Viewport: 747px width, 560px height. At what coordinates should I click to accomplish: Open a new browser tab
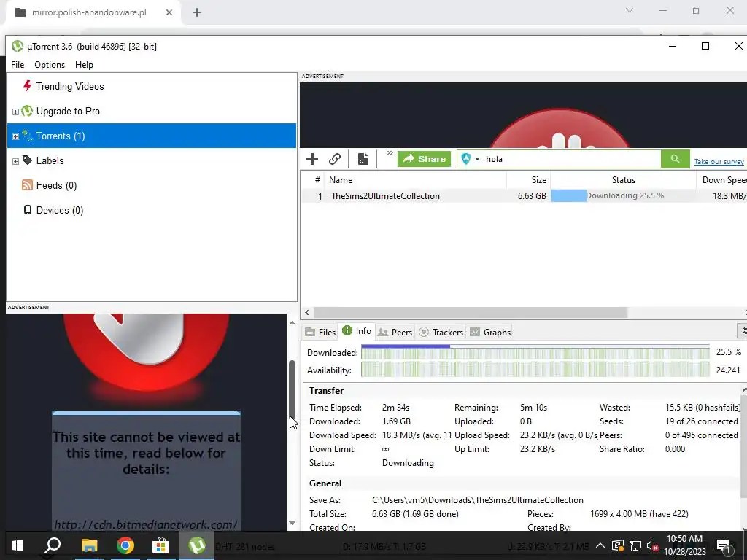(x=197, y=12)
